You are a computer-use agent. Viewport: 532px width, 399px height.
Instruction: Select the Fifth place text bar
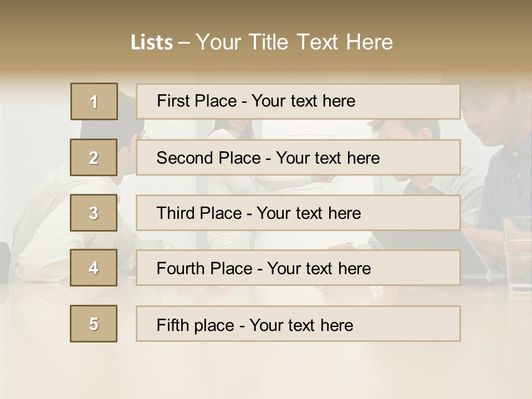point(298,324)
